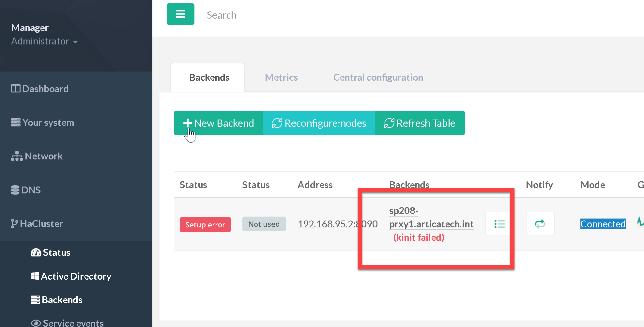644x327 pixels.
Task: Collapse the HaCluster sidebar menu
Action: 37,224
